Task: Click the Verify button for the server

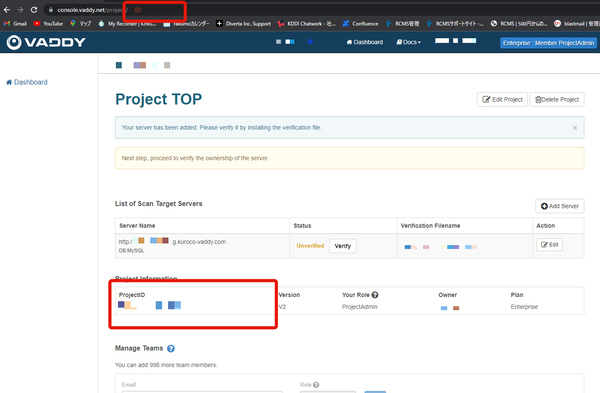Action: (342, 246)
